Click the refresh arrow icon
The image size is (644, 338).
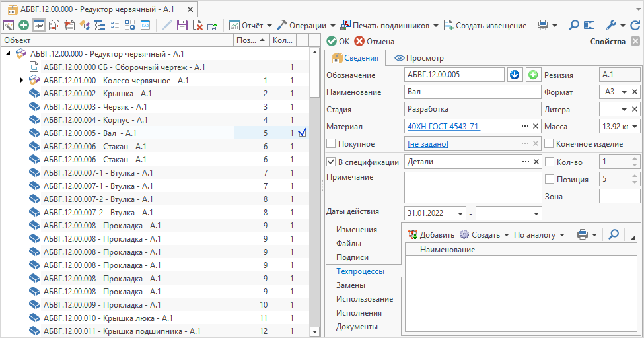[635, 26]
